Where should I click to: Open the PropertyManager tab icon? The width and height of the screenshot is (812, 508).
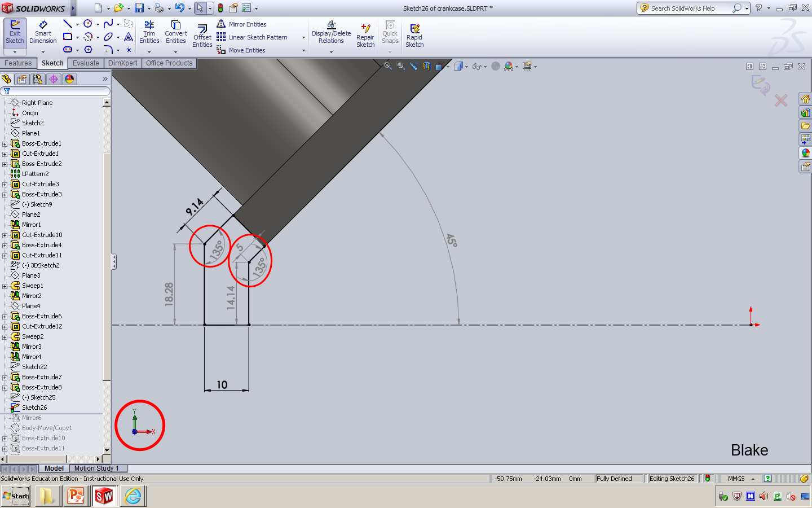(22, 79)
